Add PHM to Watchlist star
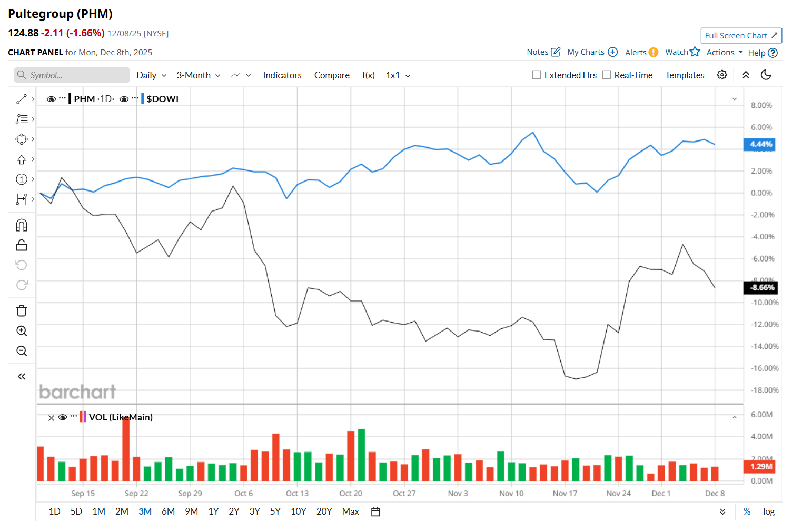 [x=682, y=52]
